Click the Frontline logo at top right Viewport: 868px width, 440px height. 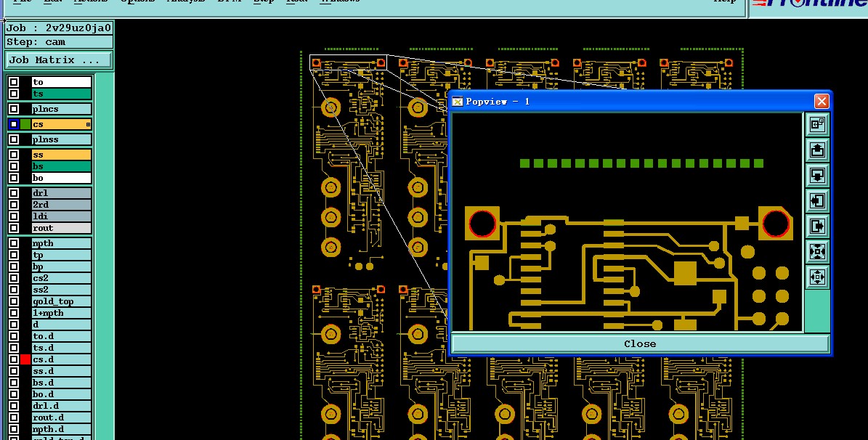tap(809, 4)
